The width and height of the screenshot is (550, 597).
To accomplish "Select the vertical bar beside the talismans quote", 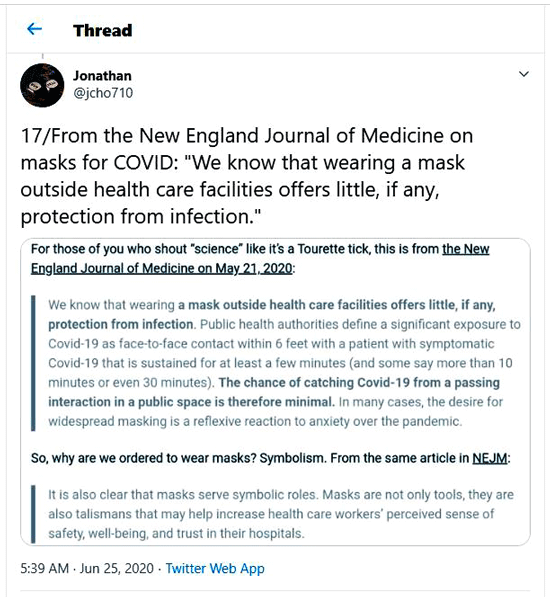I will tap(33, 514).
